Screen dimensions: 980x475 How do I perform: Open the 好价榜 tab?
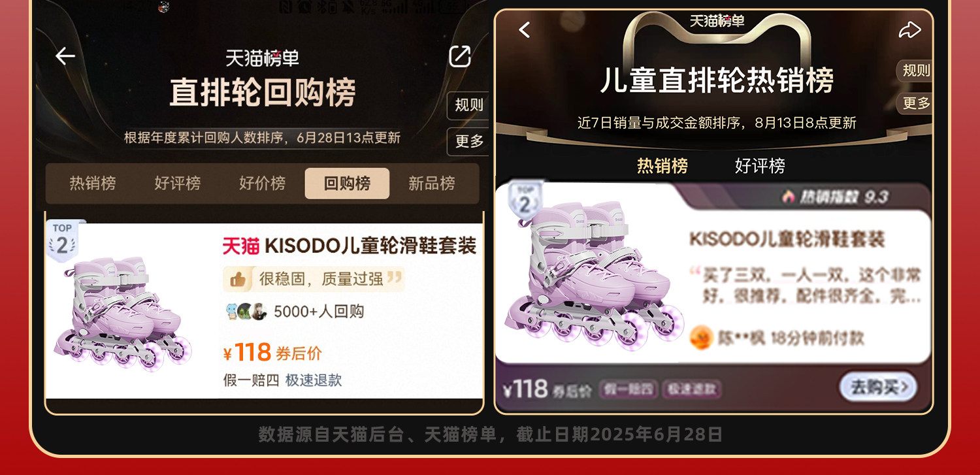click(x=262, y=184)
